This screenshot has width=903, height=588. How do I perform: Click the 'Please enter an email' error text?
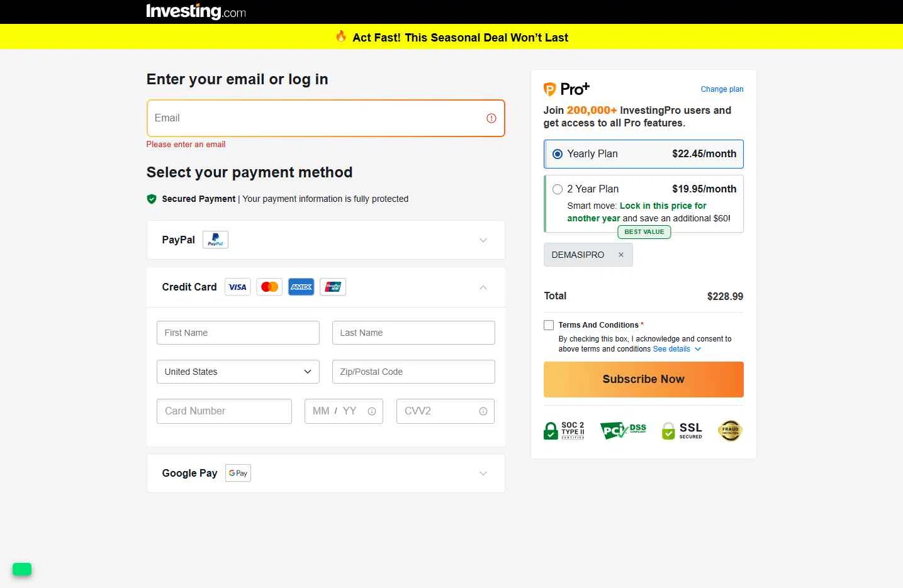pyautogui.click(x=186, y=145)
